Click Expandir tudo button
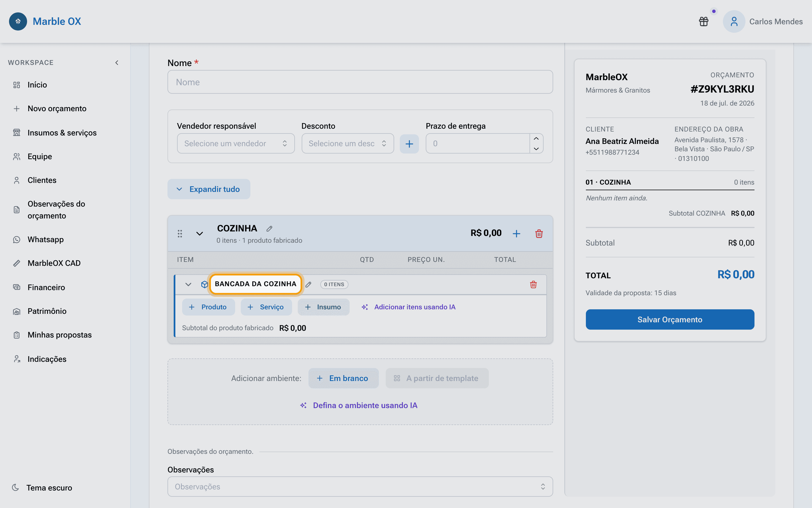Viewport: 812px width, 508px height. (x=209, y=189)
